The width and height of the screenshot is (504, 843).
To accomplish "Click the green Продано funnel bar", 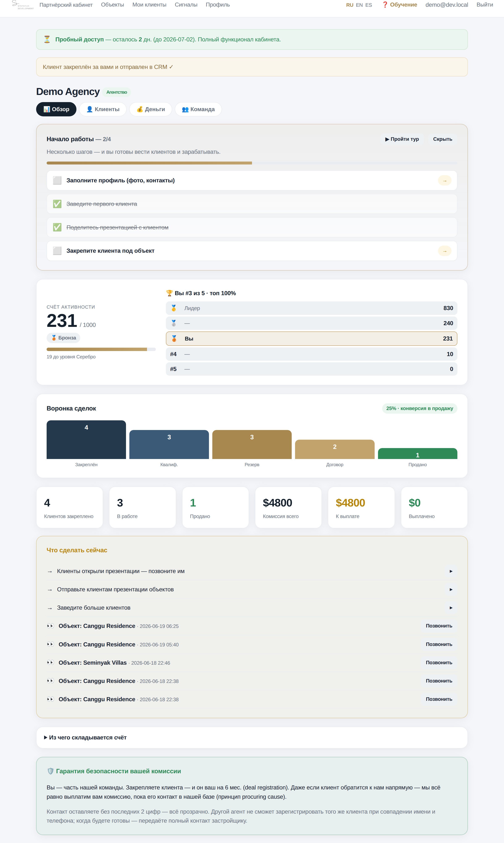I will pos(417,453).
